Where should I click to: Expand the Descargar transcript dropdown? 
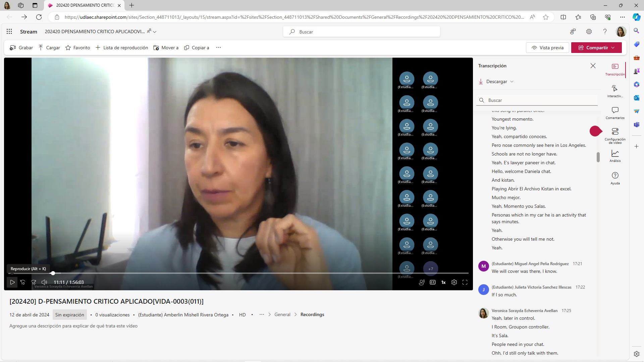tap(497, 81)
